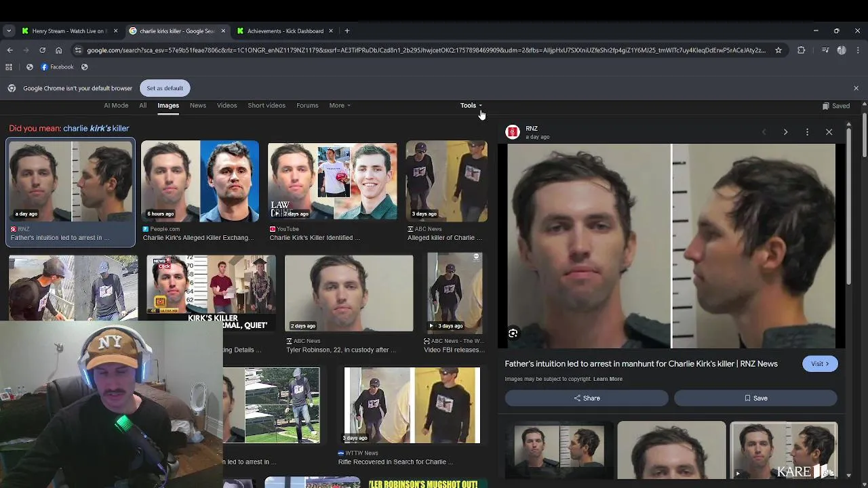Image resolution: width=868 pixels, height=488 pixels.
Task: Dismiss the default browser info bar
Action: click(856, 88)
